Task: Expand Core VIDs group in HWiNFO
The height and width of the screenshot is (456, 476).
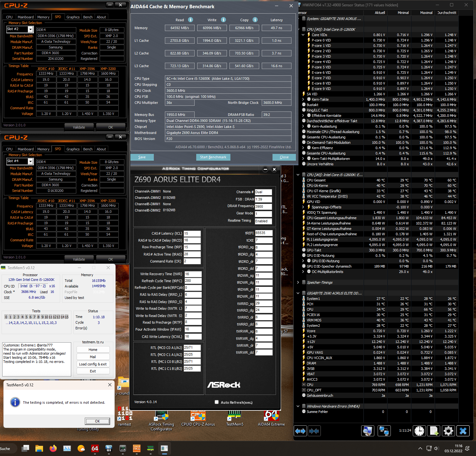Action: 303,35
